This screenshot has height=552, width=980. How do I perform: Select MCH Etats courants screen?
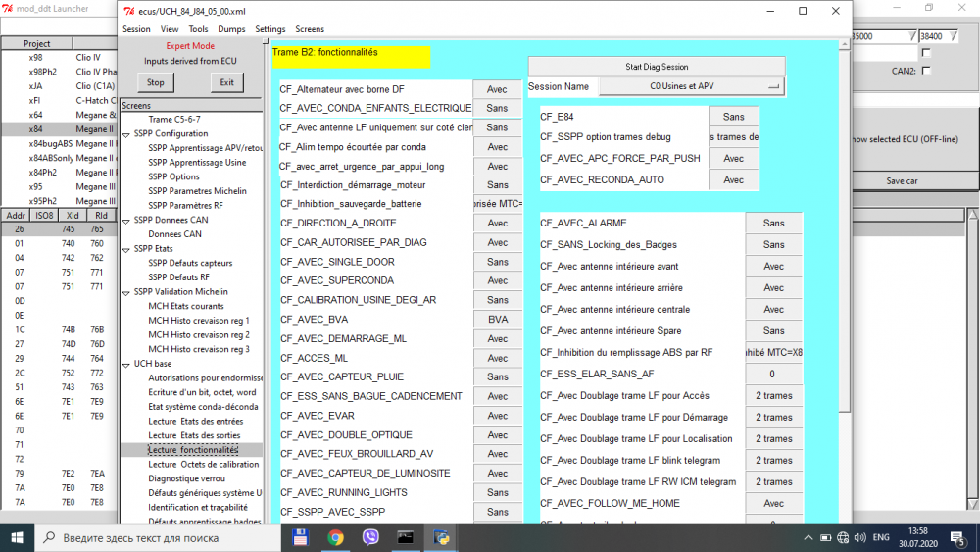(185, 306)
